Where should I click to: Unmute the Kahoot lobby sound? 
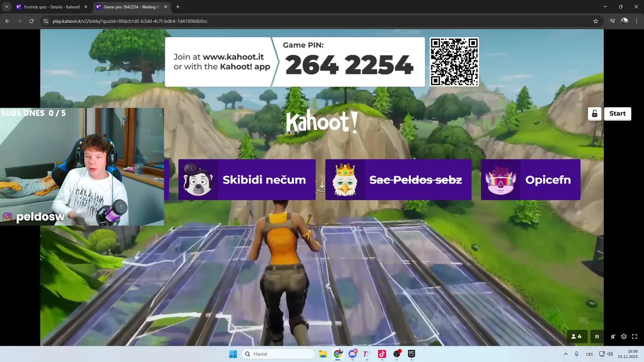613,337
